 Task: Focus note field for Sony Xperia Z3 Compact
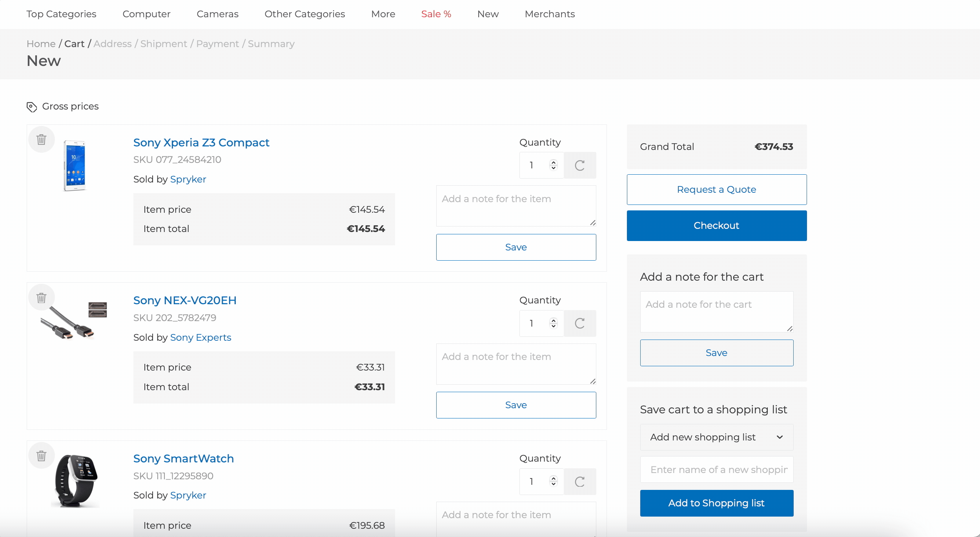[516, 206]
